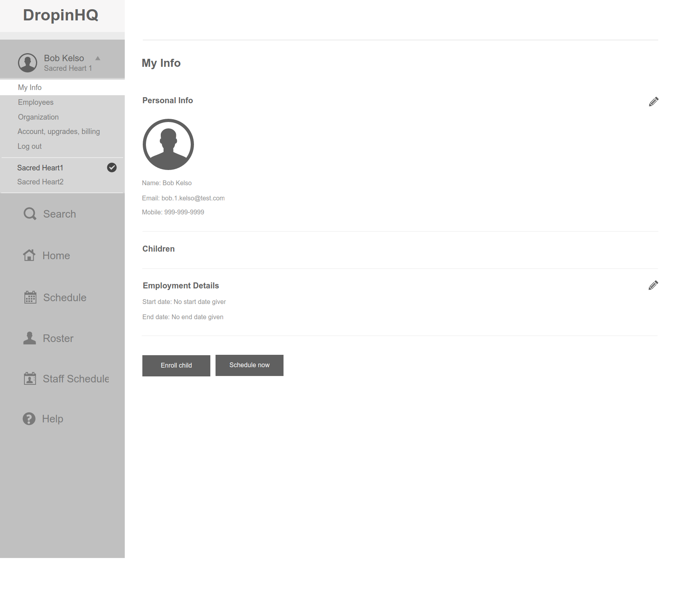The height and width of the screenshot is (616, 673).
Task: Click the Children section heading
Action: click(x=159, y=249)
